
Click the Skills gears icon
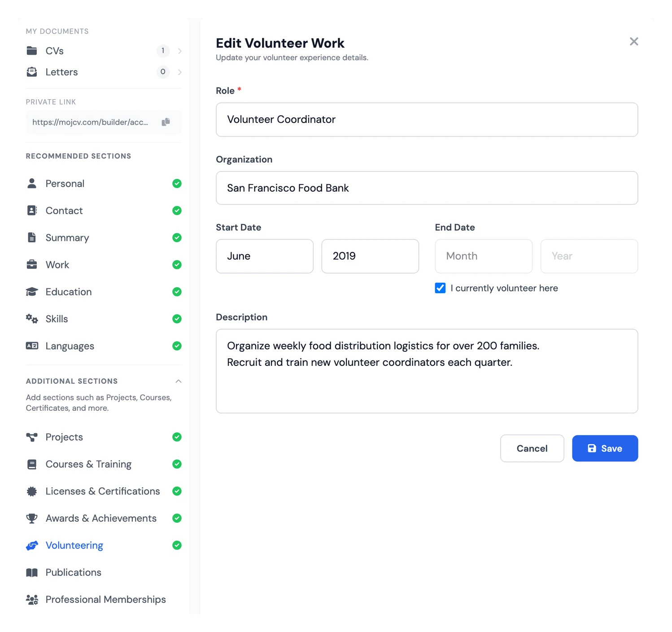(32, 319)
